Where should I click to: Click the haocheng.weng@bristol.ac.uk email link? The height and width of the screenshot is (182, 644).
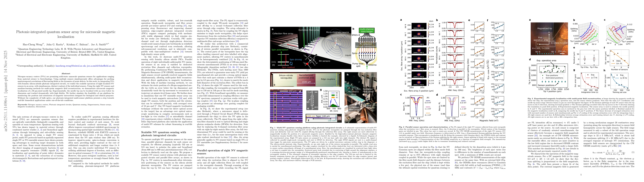[x=71, y=66]
